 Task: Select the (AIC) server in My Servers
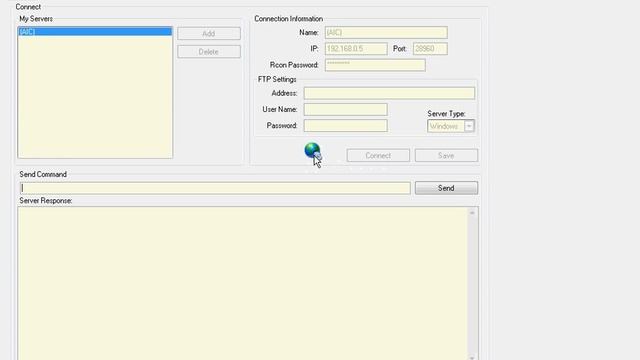tap(95, 31)
